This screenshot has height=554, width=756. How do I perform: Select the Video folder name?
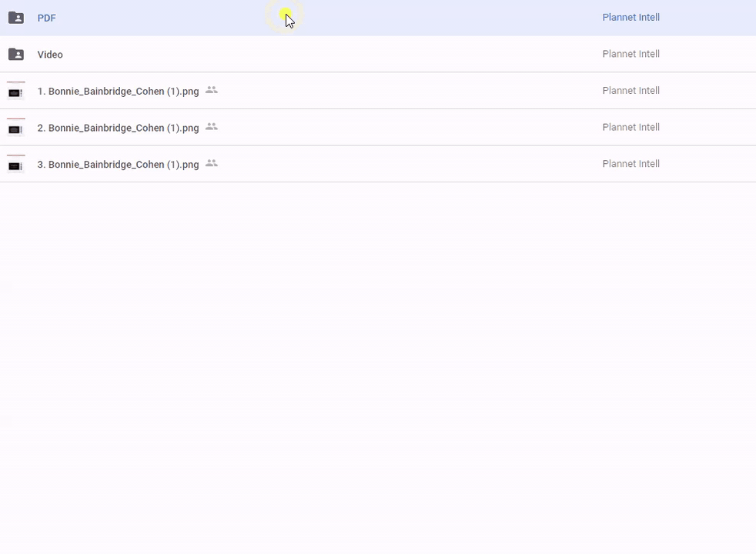point(50,55)
